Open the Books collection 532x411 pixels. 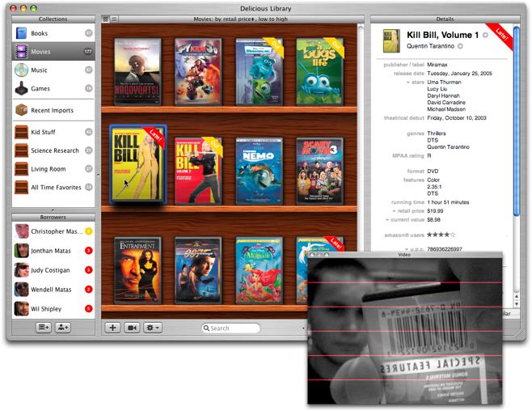pyautogui.click(x=53, y=33)
